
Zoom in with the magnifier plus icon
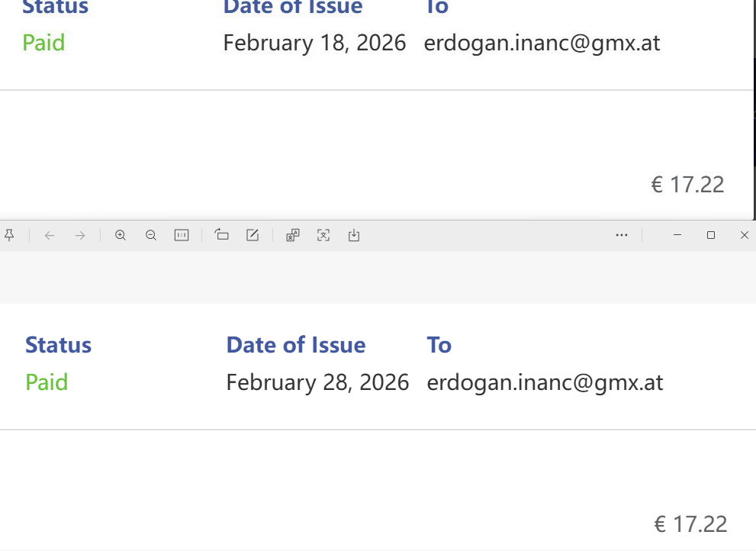pyautogui.click(x=121, y=236)
